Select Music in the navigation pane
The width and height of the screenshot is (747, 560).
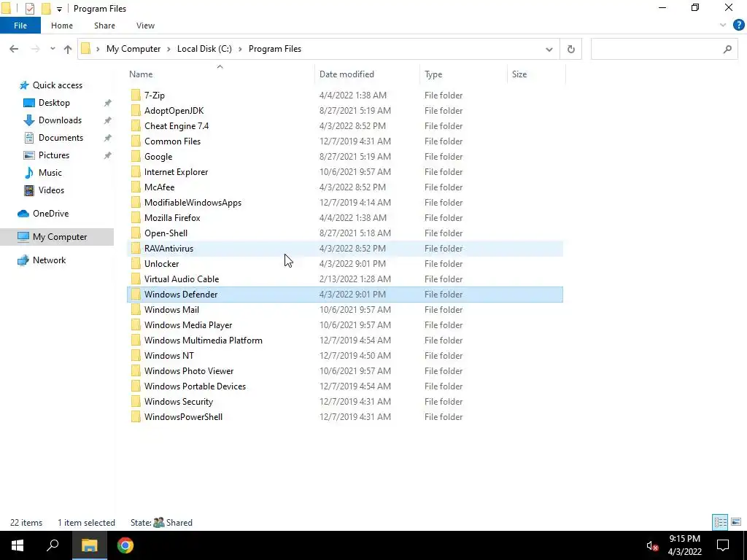click(x=50, y=173)
